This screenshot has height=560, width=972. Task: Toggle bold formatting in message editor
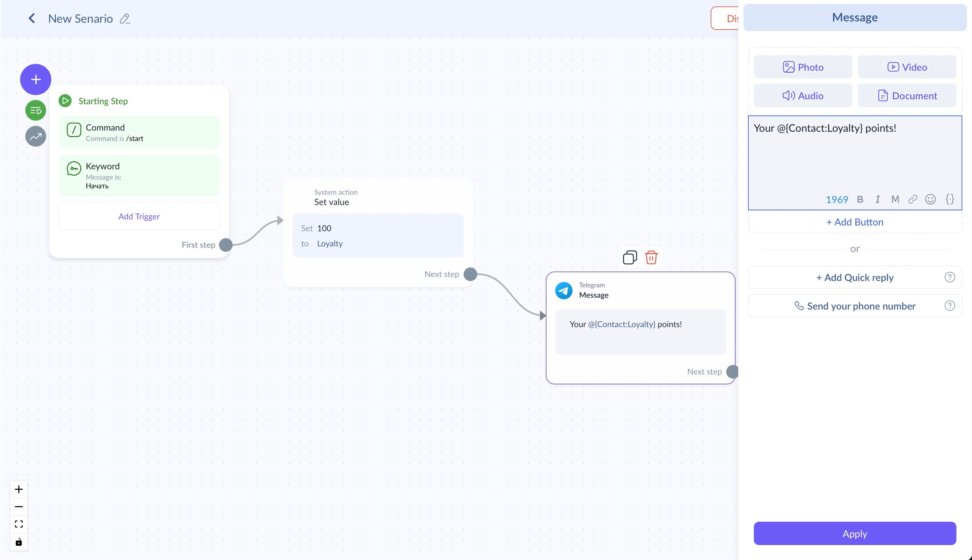[x=860, y=199]
